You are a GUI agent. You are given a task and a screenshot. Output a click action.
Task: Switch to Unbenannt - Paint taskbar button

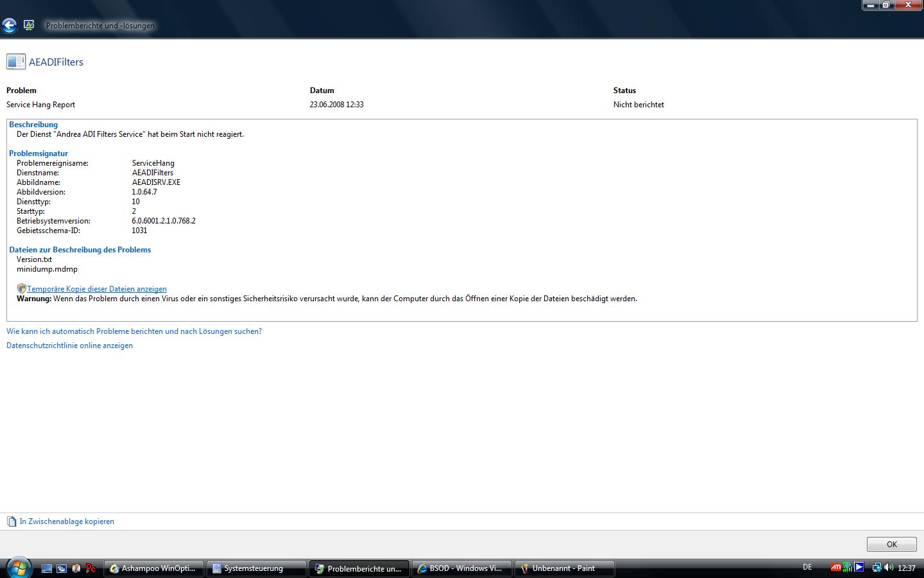click(x=564, y=568)
